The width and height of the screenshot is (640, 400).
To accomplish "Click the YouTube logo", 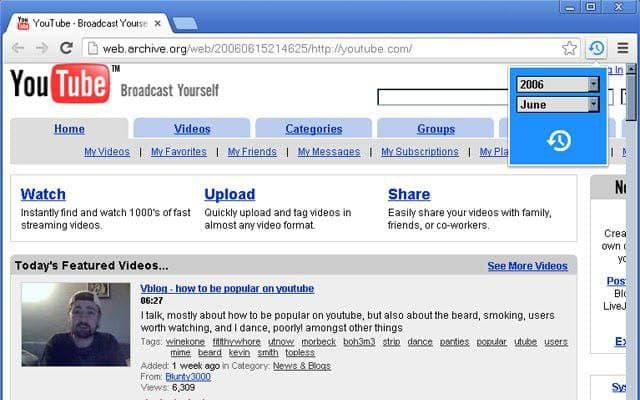I will [61, 84].
